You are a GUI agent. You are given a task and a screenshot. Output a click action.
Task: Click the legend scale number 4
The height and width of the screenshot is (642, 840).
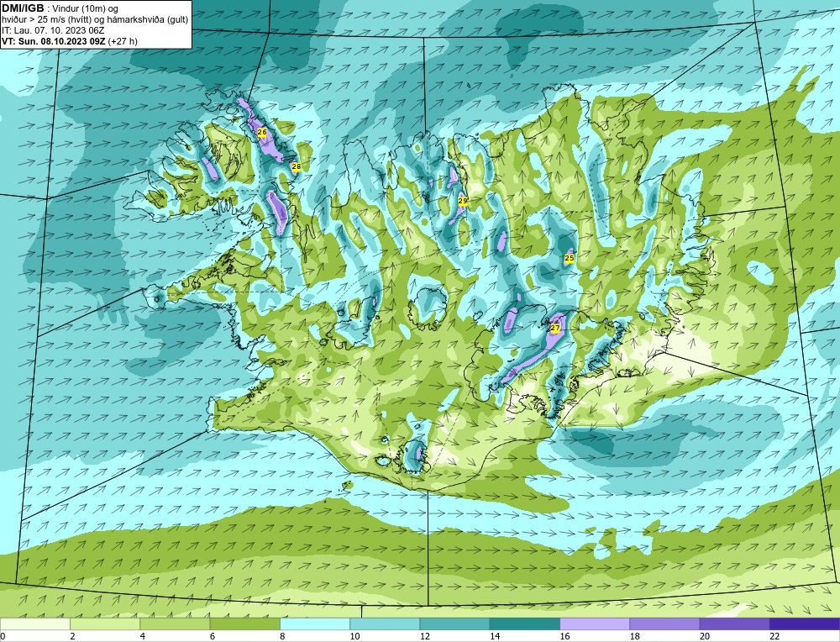(x=142, y=636)
